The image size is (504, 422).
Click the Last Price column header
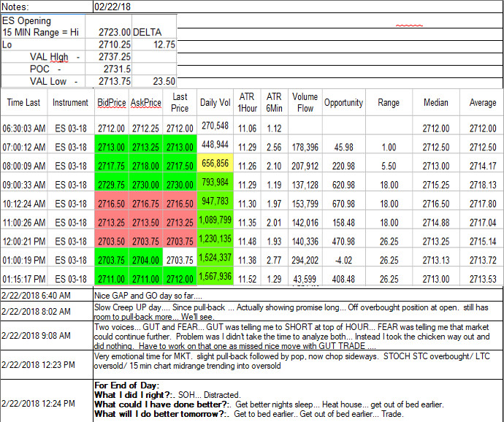[180, 102]
